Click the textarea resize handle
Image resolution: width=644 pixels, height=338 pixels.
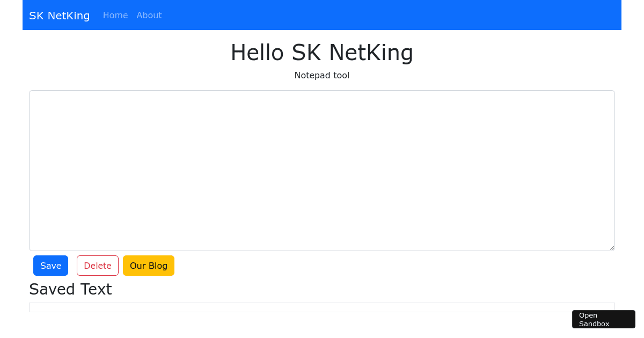point(612,248)
